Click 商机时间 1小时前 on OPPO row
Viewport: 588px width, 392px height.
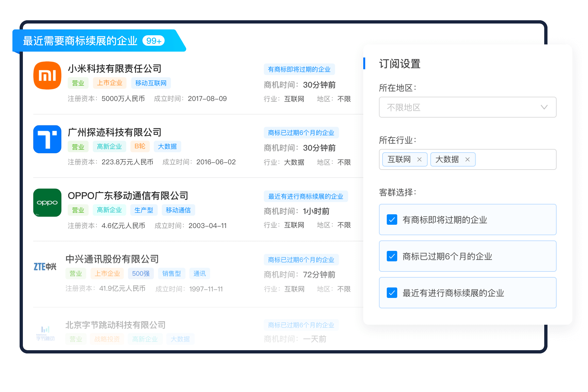[316, 211]
